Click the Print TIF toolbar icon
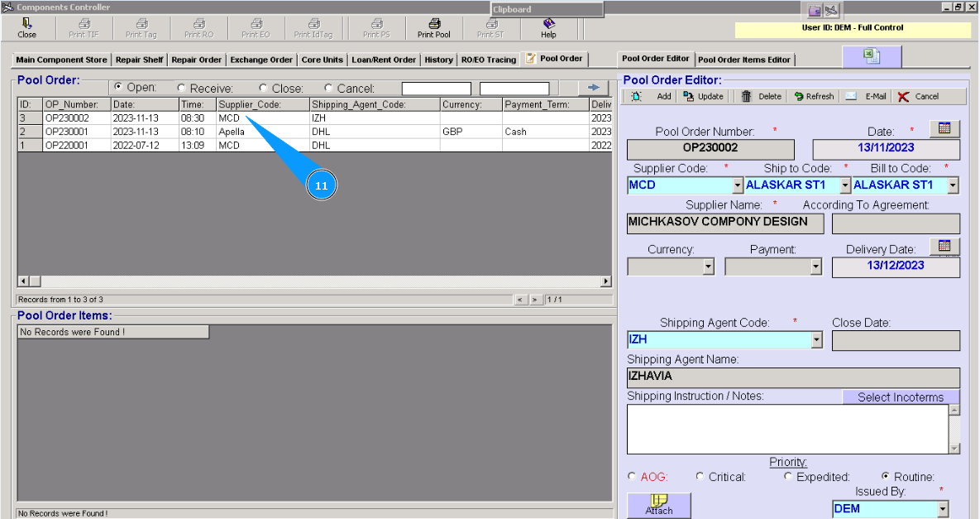 (84, 28)
